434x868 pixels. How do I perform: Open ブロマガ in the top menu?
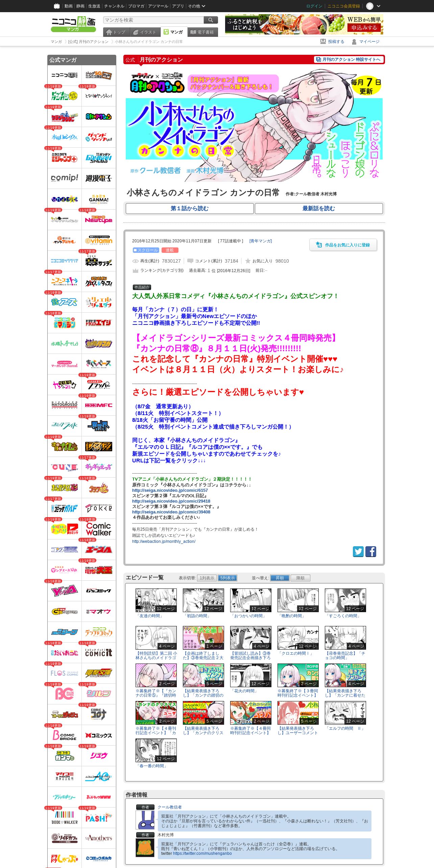[136, 6]
